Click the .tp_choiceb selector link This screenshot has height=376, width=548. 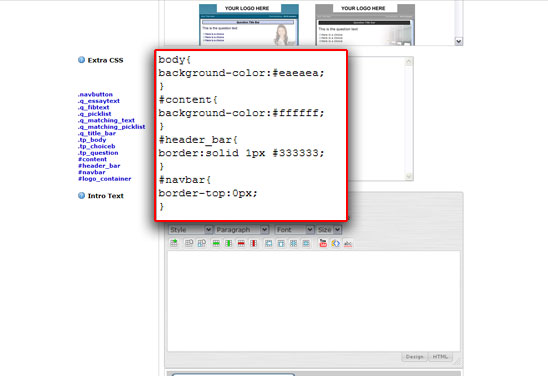pyautogui.click(x=96, y=146)
